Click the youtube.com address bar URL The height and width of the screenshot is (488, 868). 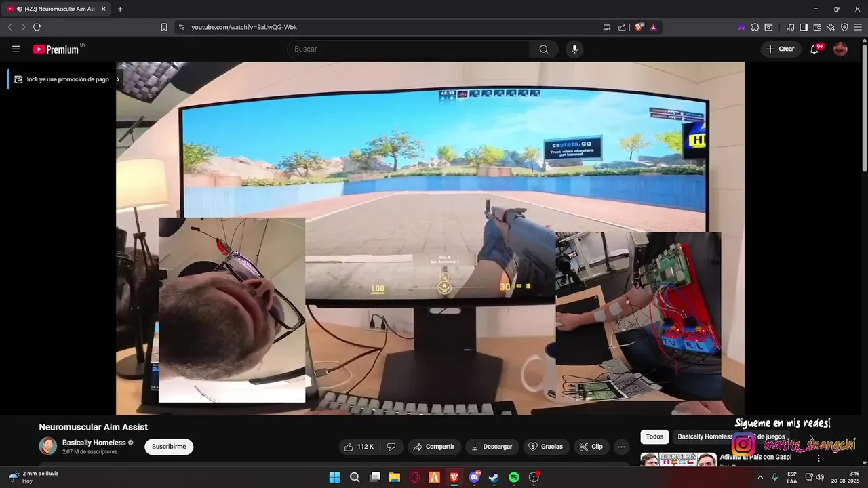coord(244,27)
